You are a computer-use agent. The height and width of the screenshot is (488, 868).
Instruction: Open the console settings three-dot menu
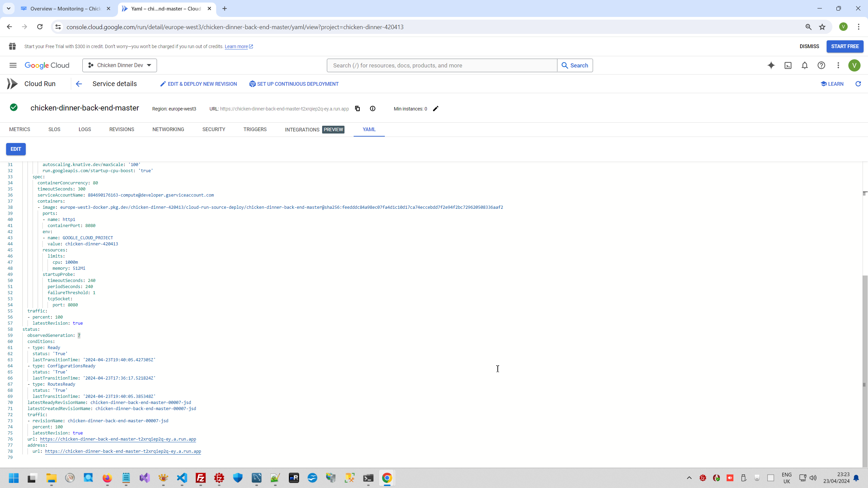pos(838,65)
